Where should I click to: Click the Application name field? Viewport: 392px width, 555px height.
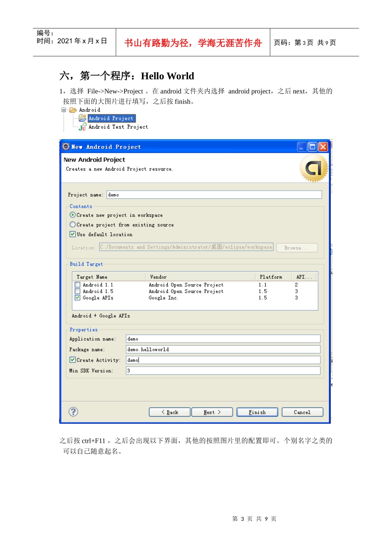(223, 339)
